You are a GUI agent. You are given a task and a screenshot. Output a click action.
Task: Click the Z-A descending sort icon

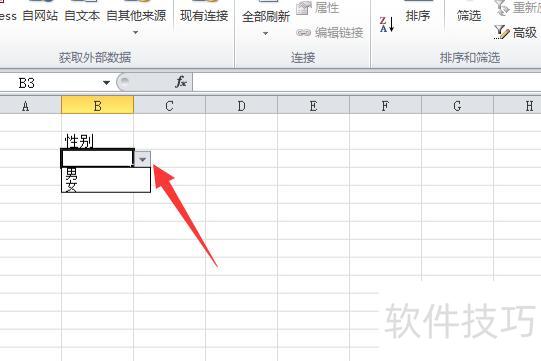[x=386, y=25]
